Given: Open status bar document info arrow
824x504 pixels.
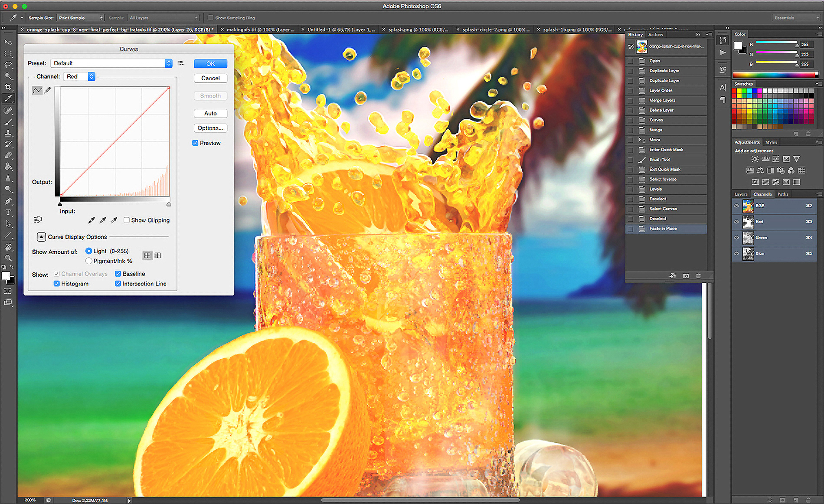Looking at the screenshot, I should [129, 501].
